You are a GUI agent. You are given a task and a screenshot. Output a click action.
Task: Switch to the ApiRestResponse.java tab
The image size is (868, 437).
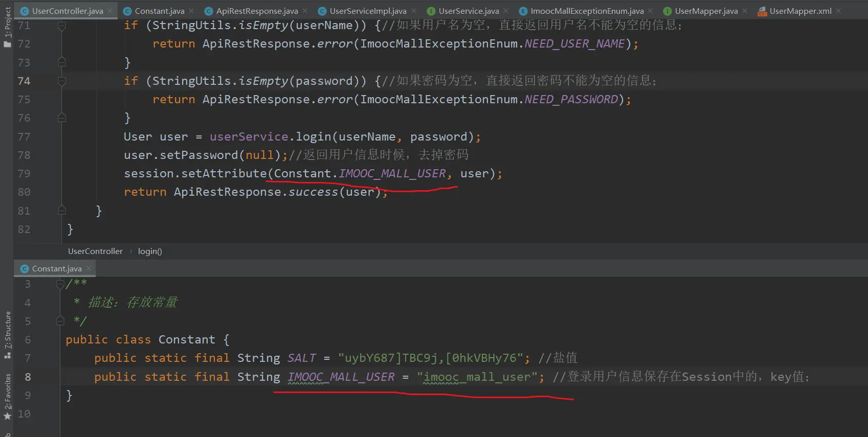[257, 11]
